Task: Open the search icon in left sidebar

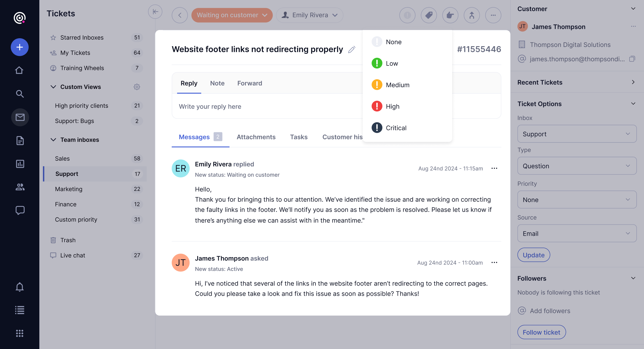Action: coord(20,93)
